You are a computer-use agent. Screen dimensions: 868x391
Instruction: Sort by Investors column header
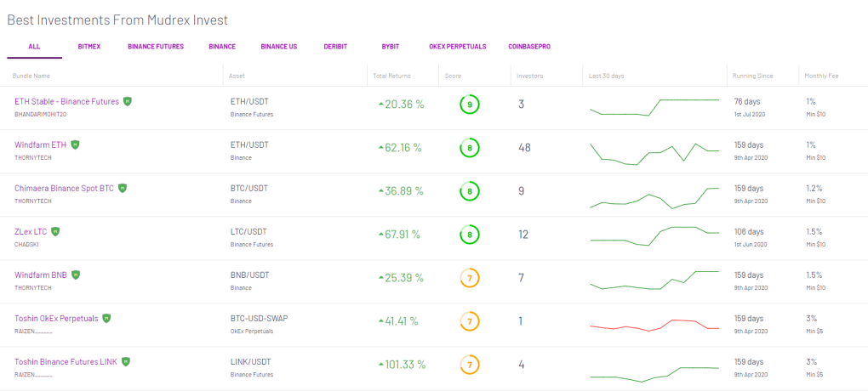tap(530, 76)
